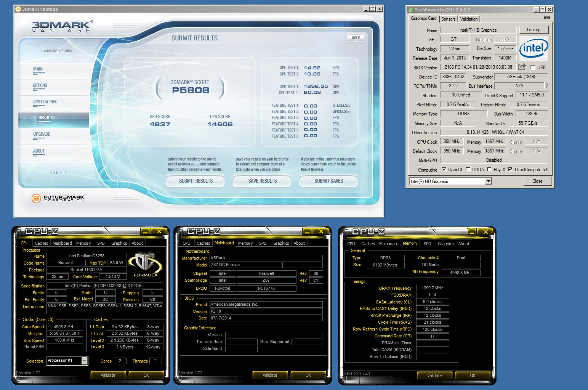The height and width of the screenshot is (390, 588).
Task: Open the CPU tab in the Memory CPU-Z window
Action: 351,244
